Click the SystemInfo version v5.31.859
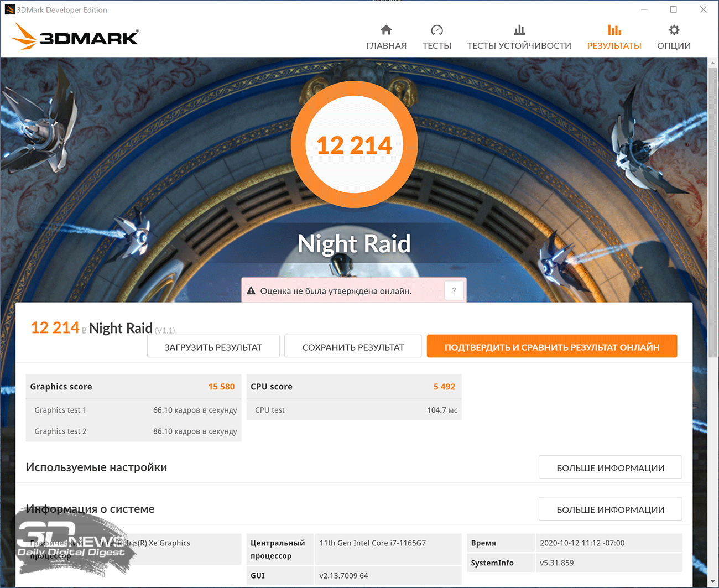 click(556, 563)
